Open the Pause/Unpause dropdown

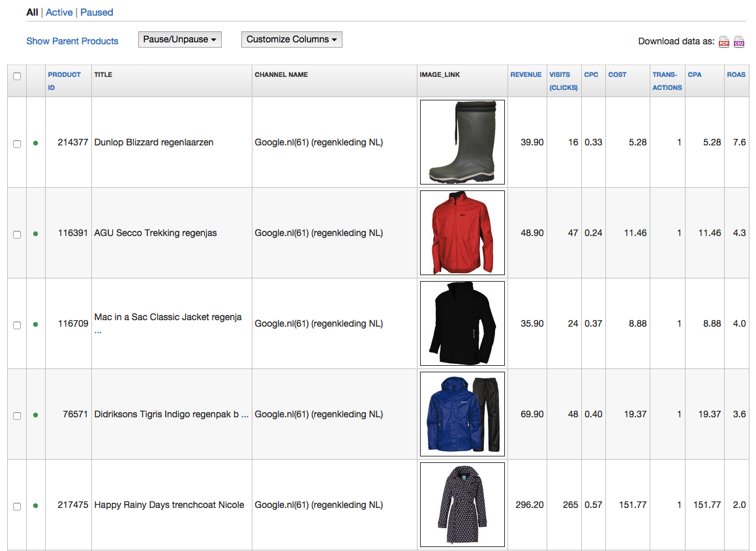click(x=179, y=40)
